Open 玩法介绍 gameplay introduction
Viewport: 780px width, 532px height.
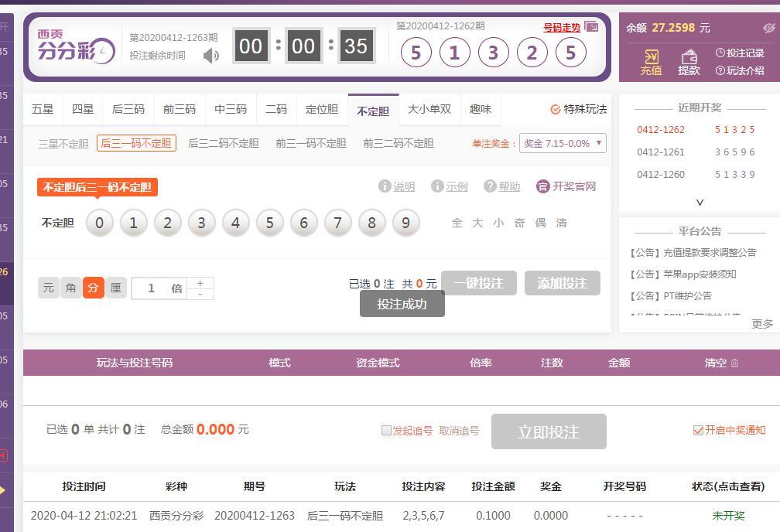(x=739, y=70)
